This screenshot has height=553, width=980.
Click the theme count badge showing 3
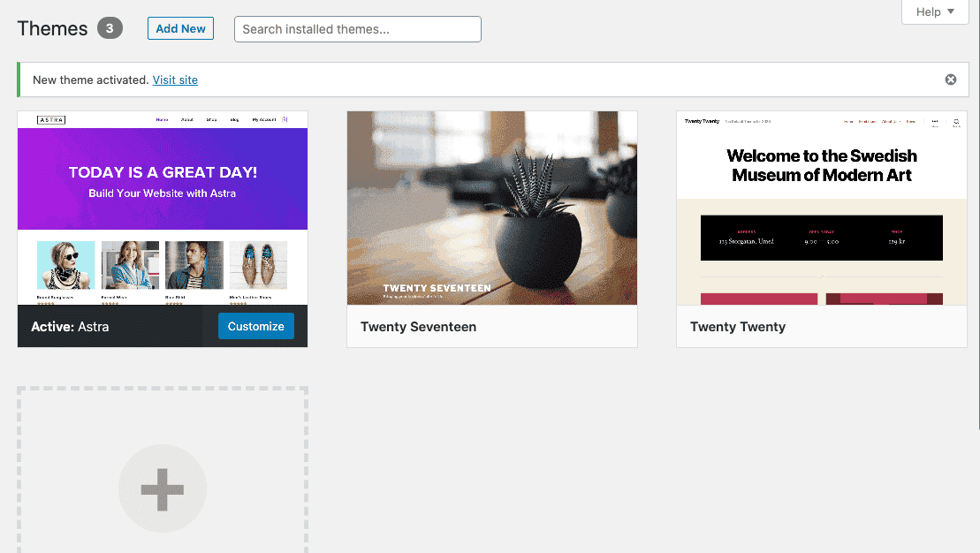pyautogui.click(x=110, y=28)
